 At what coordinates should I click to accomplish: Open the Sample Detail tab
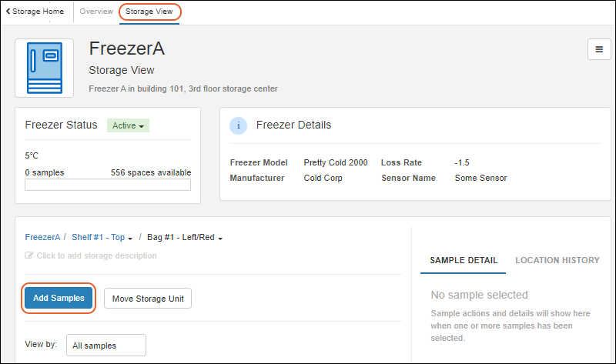[x=464, y=260]
